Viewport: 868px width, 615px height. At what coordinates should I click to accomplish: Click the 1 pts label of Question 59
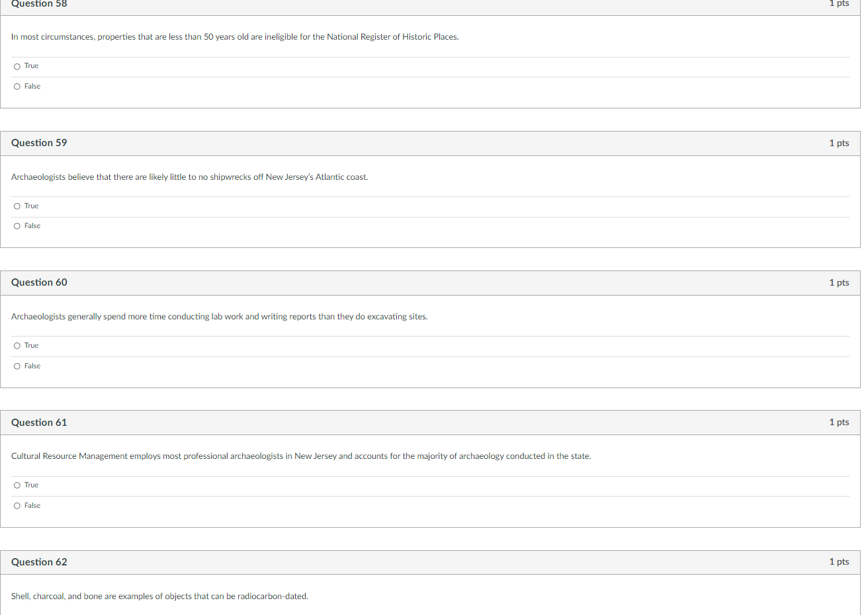click(839, 143)
